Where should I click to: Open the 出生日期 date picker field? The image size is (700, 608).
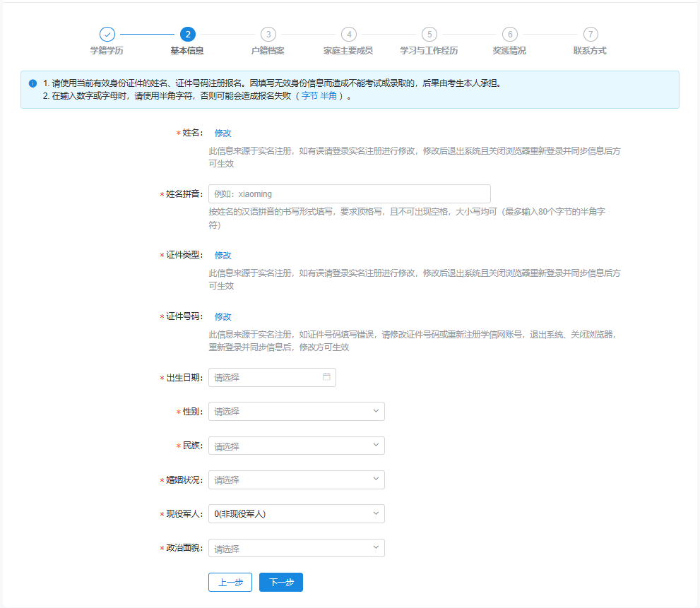(x=273, y=377)
